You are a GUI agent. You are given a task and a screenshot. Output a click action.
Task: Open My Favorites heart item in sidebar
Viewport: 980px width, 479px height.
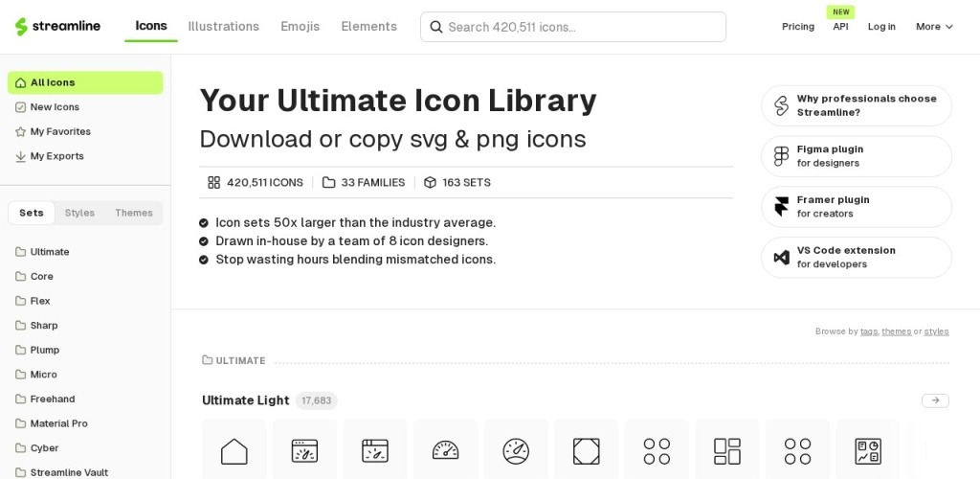[x=59, y=131]
